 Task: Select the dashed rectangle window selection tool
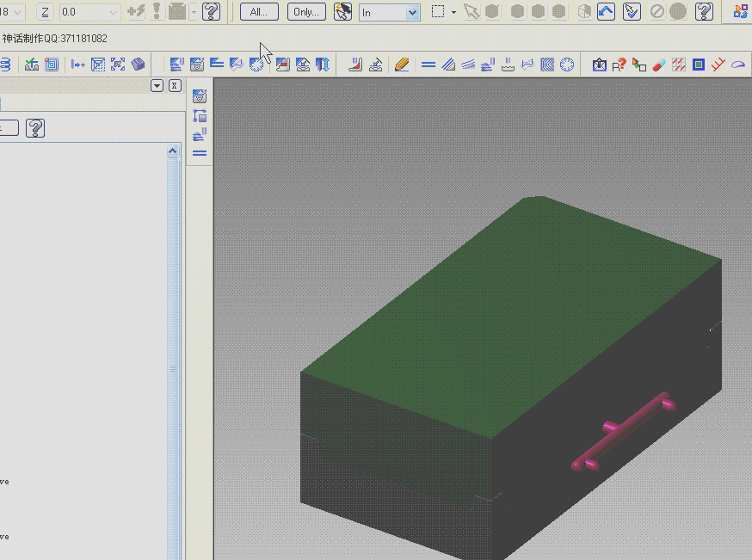pyautogui.click(x=438, y=11)
